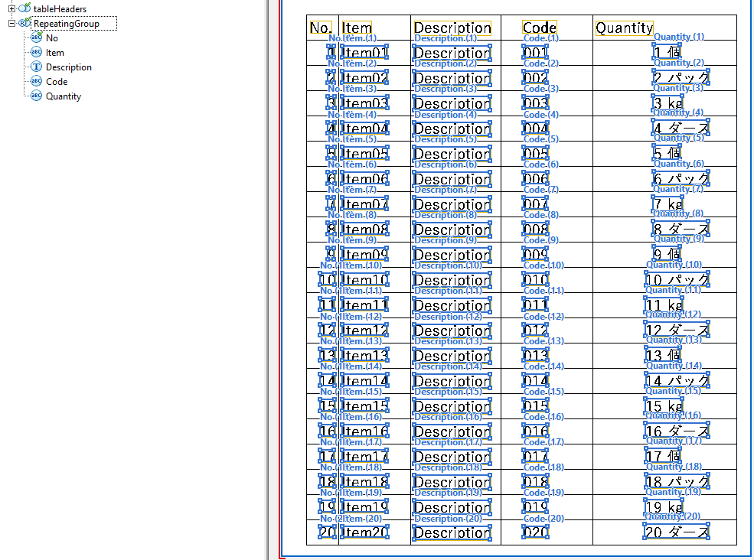Select the Quantity entry in the tree

click(x=62, y=96)
